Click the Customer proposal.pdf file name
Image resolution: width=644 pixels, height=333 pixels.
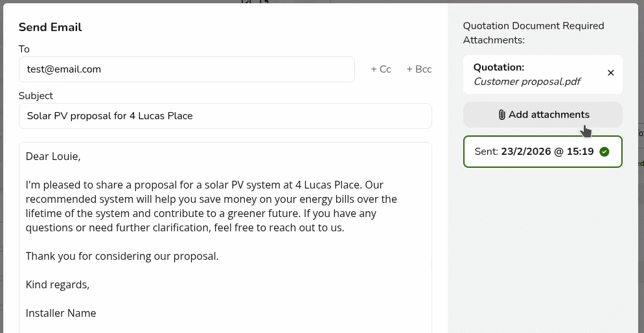coord(527,82)
